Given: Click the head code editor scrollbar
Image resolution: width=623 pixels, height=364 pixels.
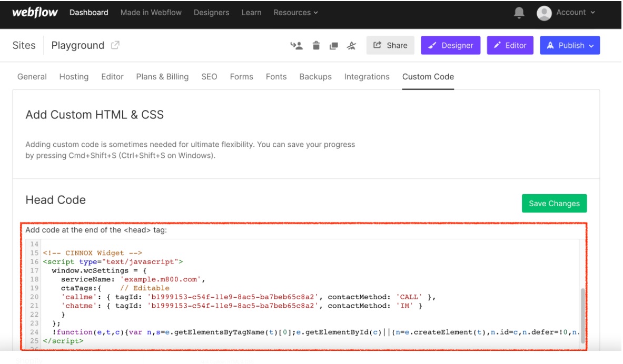Looking at the screenshot, I should point(582,316).
